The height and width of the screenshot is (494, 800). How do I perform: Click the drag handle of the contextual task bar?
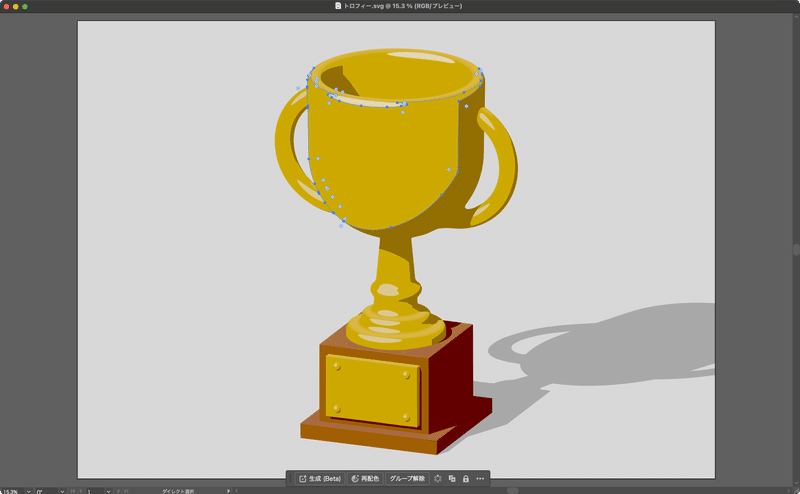pos(290,479)
